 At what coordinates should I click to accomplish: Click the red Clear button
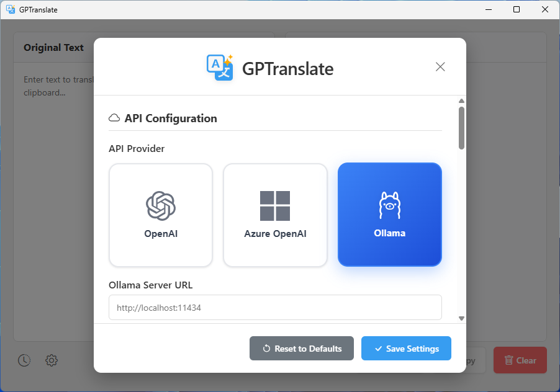[520, 360]
